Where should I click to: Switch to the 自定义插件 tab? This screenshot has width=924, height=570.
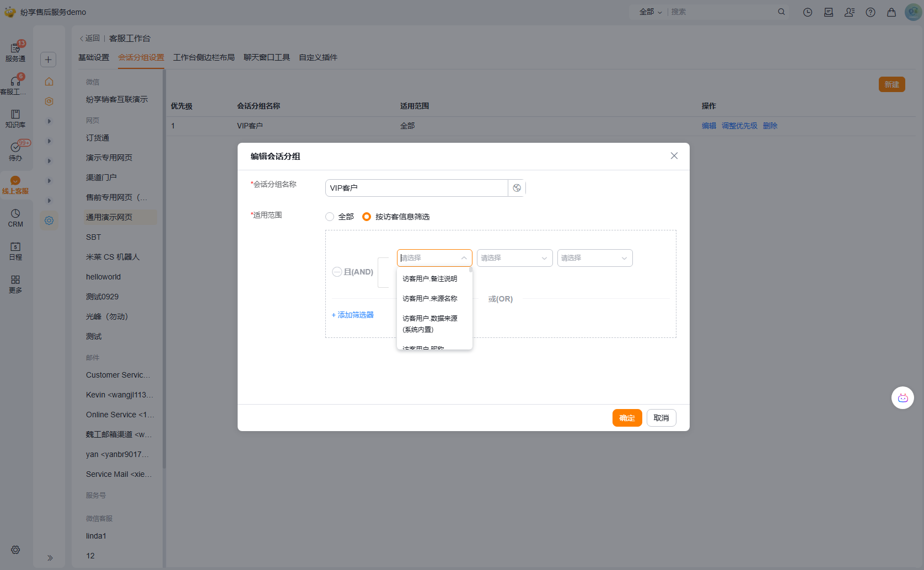318,57
